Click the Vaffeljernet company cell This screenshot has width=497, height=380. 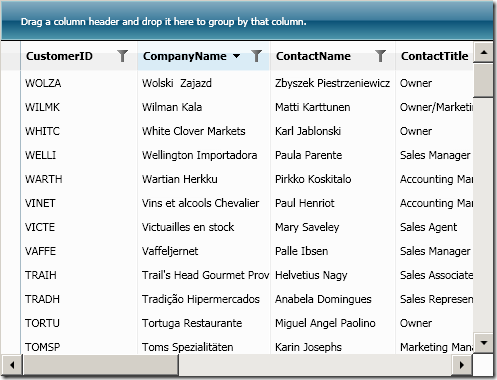(x=204, y=251)
